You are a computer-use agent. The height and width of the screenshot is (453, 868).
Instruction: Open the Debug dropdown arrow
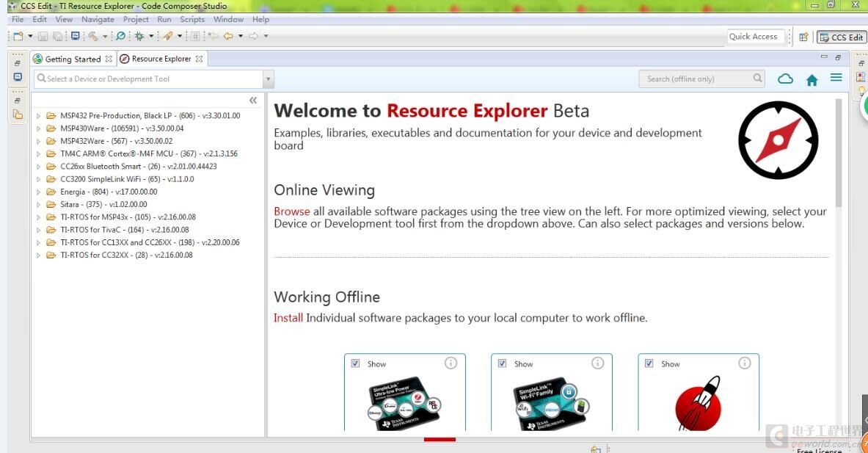pos(150,37)
